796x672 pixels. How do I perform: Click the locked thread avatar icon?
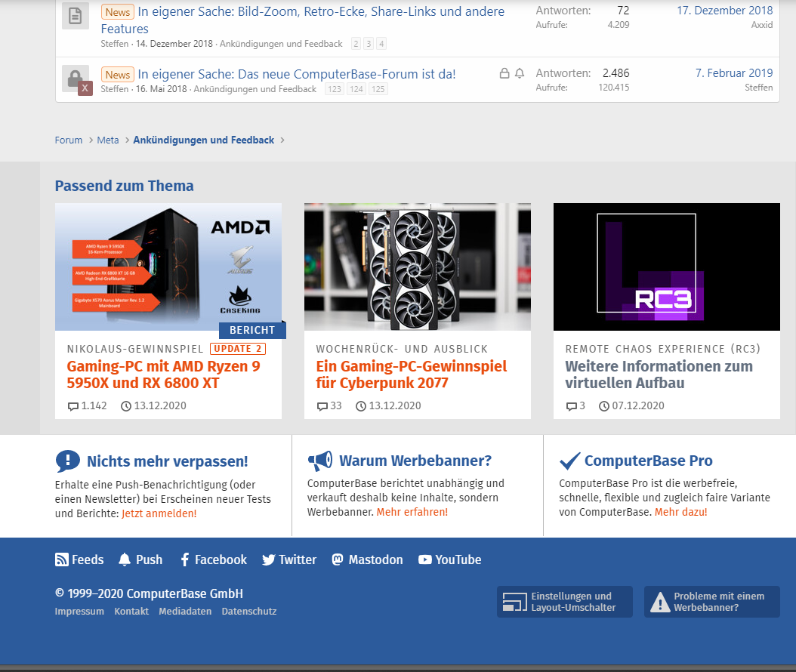(x=76, y=79)
